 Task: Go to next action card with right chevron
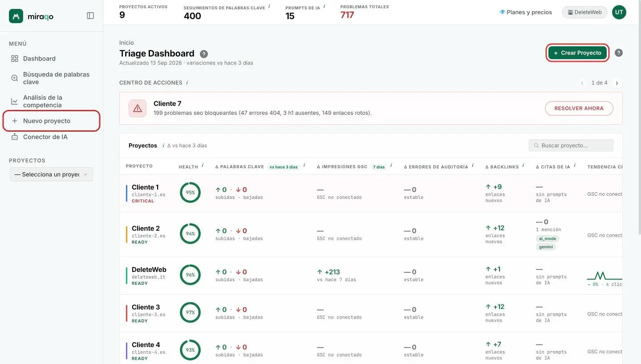coord(617,83)
